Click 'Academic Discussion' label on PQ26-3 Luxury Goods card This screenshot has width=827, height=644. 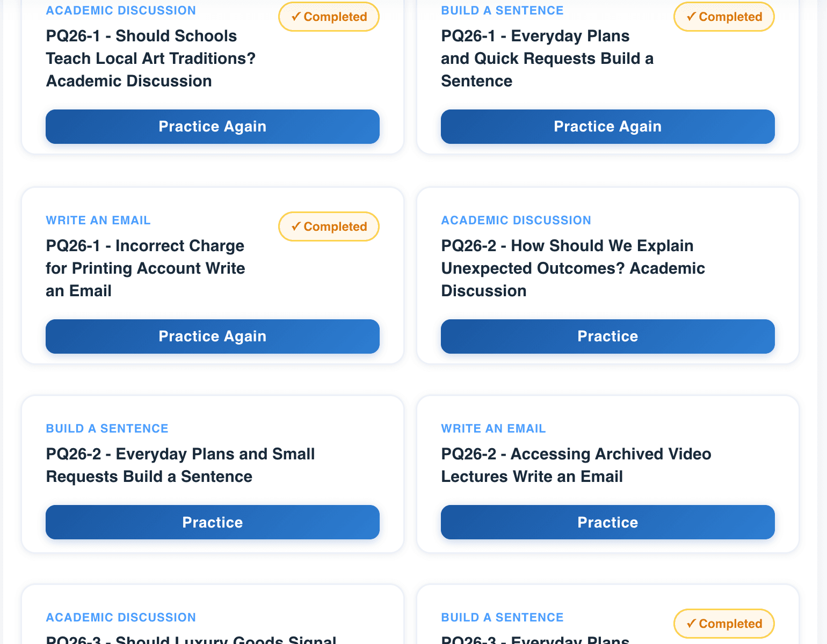point(121,618)
